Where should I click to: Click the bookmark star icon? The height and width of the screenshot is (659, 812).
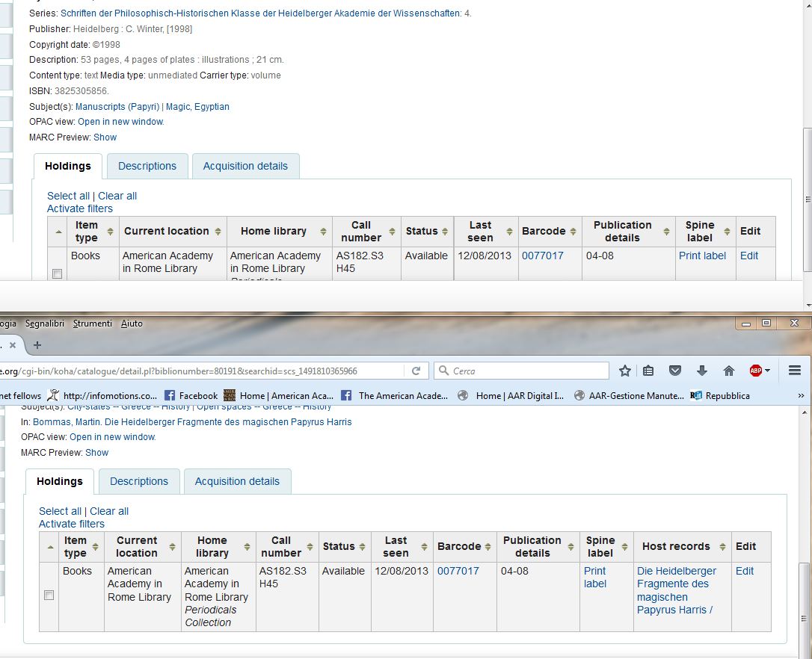tap(625, 371)
